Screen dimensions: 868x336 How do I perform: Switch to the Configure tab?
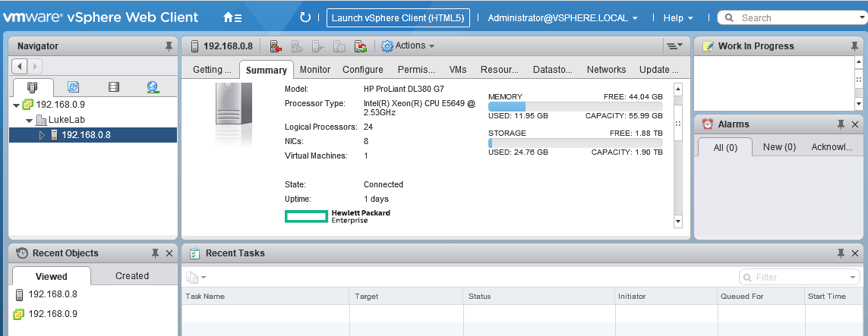click(x=362, y=70)
